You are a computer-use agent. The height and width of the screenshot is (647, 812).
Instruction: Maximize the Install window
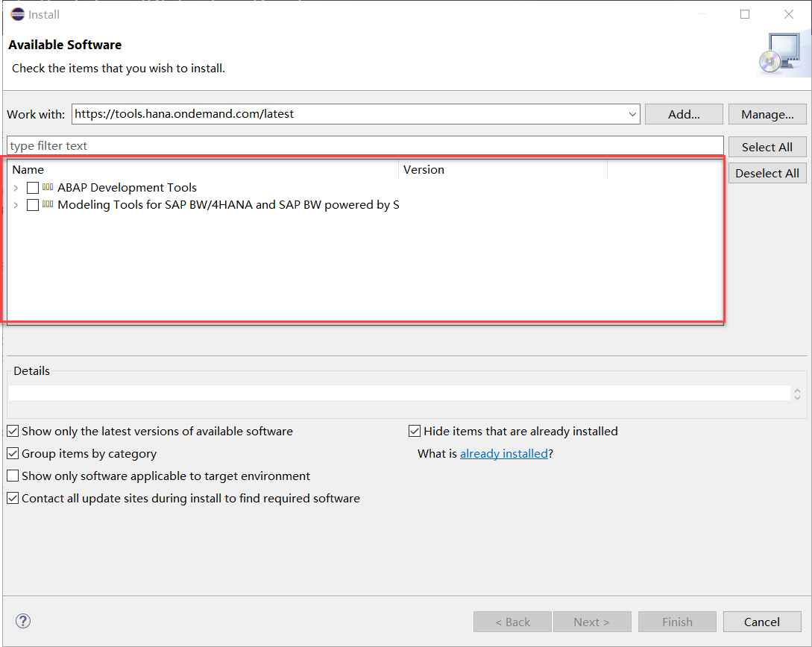(745, 14)
